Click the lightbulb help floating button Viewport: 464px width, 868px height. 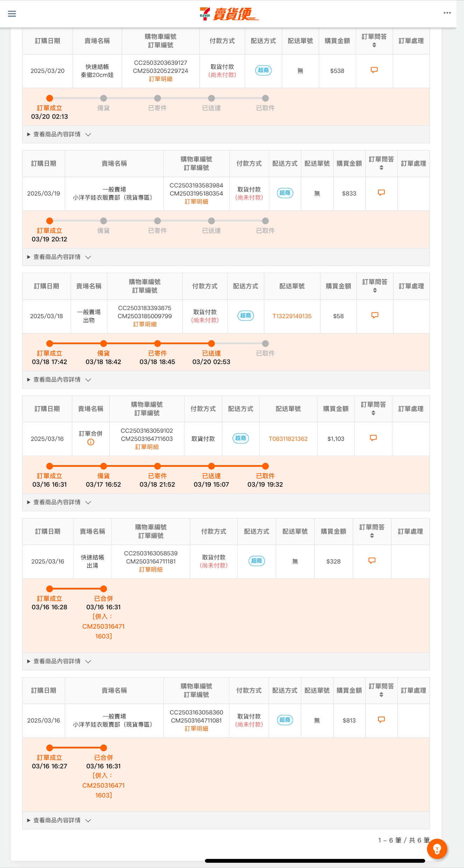pos(437,849)
